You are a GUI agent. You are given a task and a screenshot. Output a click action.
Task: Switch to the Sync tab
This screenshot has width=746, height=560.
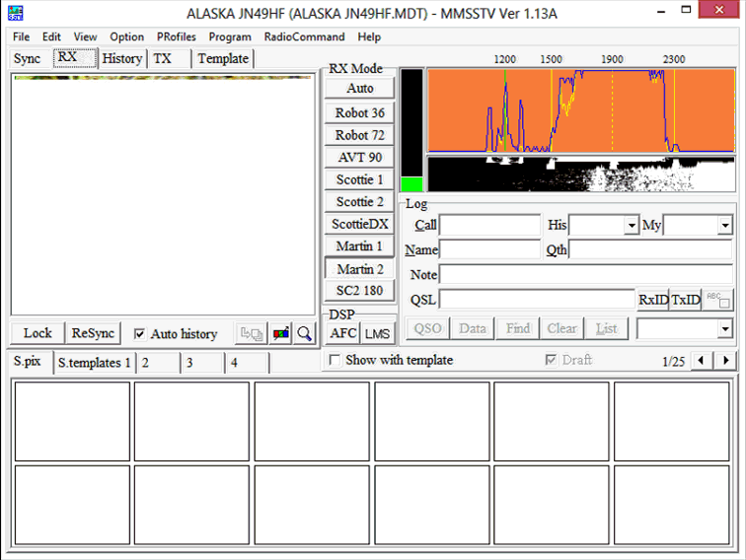pyautogui.click(x=27, y=58)
